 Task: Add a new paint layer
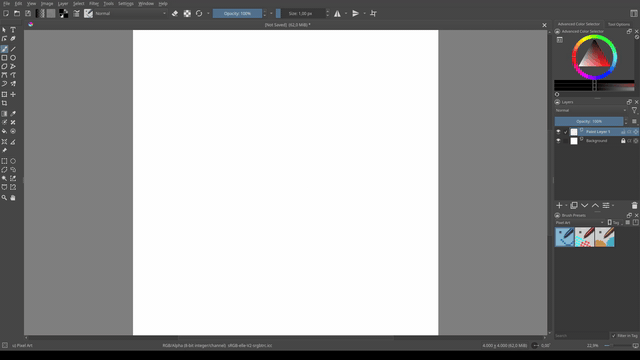point(559,206)
